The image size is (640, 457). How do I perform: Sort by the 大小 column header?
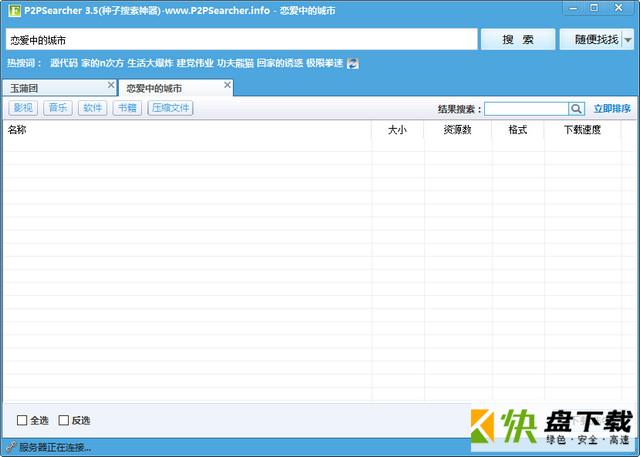398,130
